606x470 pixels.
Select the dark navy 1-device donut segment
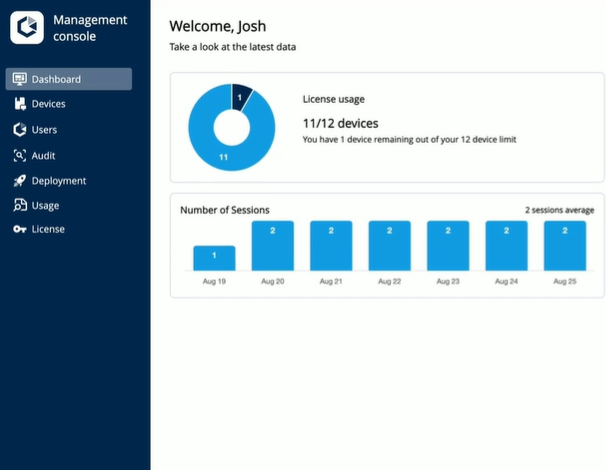240,96
